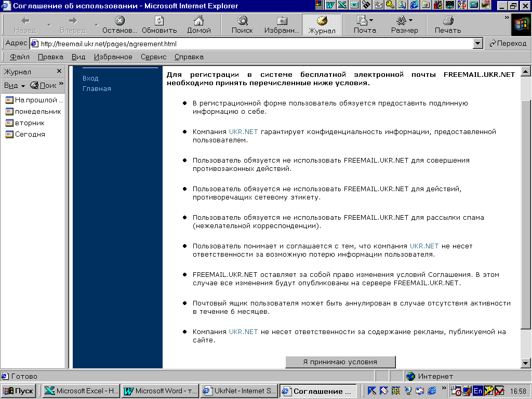The image size is (532, 399).
Task: Click the Я принимаю условия button
Action: (x=340, y=362)
